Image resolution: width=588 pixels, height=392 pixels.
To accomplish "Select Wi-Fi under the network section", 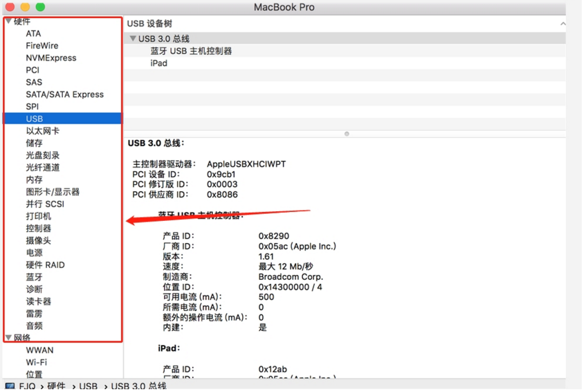I will point(36,362).
